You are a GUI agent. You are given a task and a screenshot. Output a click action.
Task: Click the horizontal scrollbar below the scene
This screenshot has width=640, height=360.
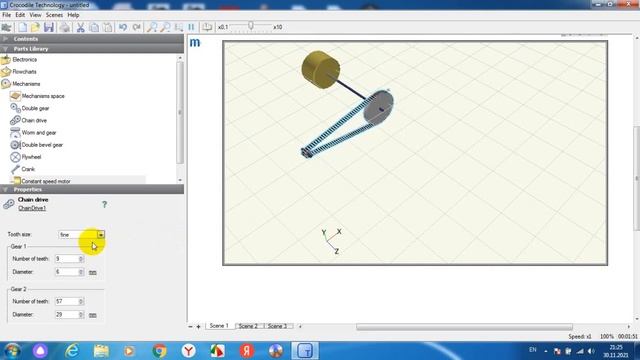pyautogui.click(x=464, y=327)
